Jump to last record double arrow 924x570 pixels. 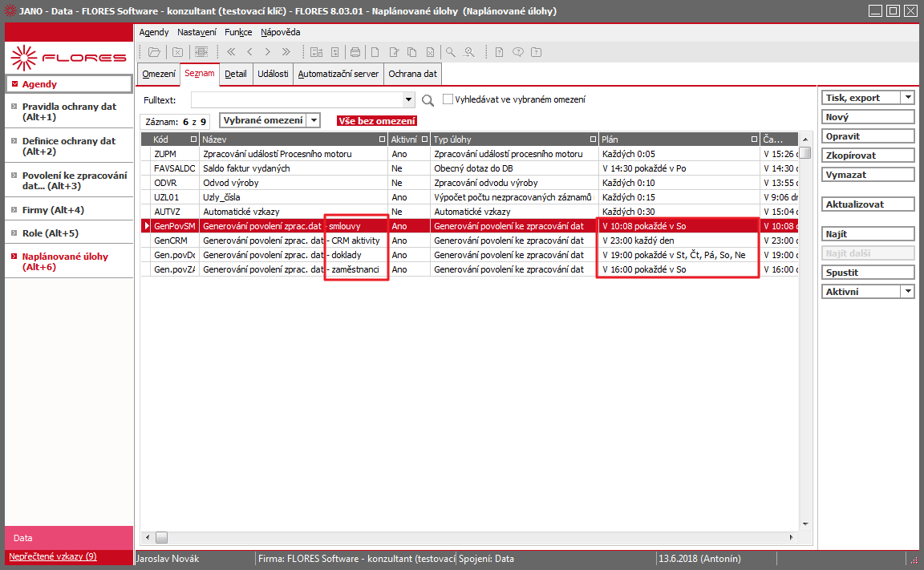pos(286,52)
